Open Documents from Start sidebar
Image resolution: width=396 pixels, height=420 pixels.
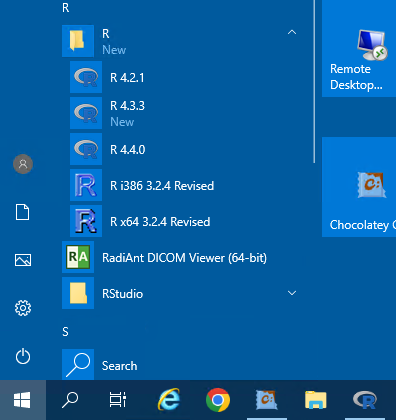click(x=23, y=212)
